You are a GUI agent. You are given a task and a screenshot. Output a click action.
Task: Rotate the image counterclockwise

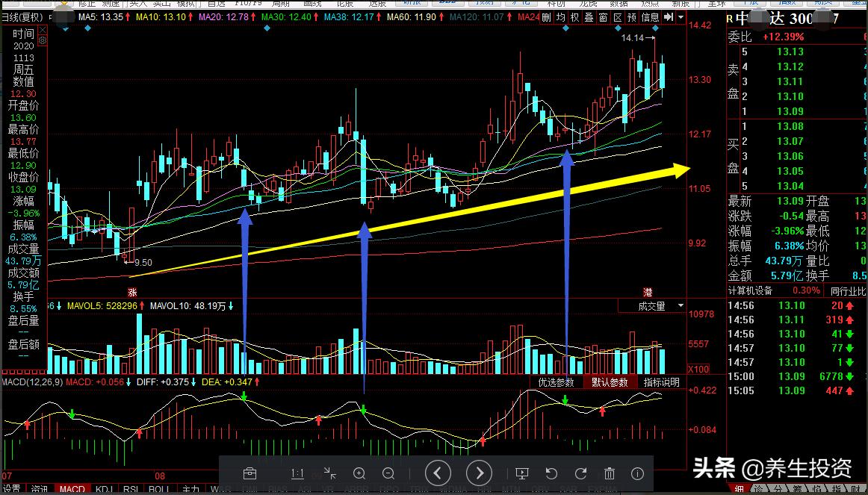[551, 473]
